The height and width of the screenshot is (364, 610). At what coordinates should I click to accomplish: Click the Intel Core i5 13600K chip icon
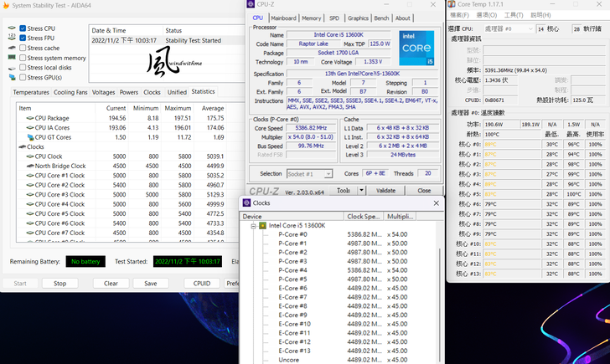pos(262,226)
